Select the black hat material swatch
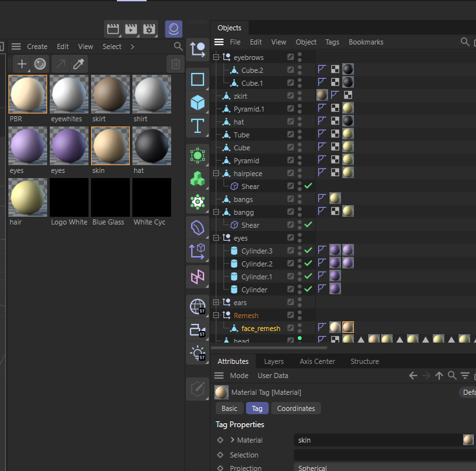Screen dimensions: 476x471 point(152,146)
